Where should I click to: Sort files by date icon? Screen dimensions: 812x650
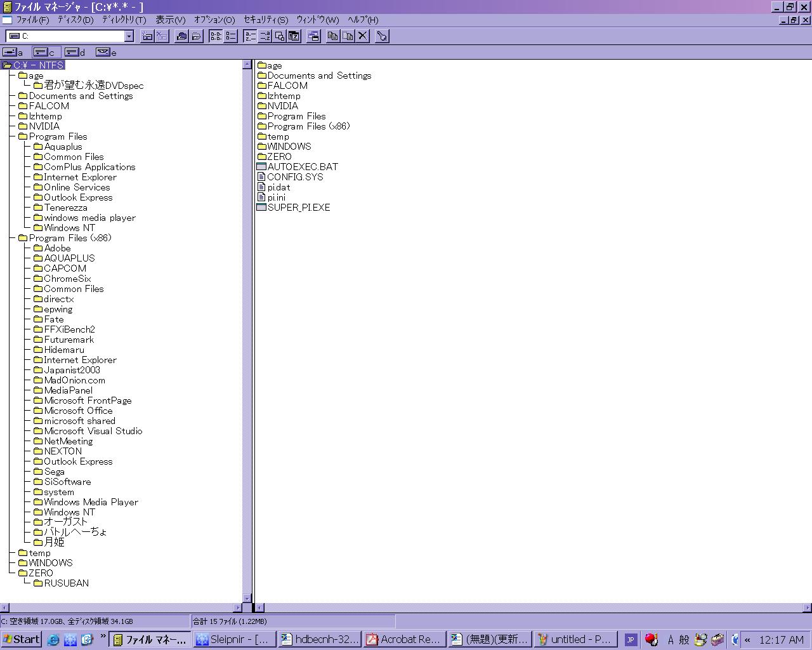click(x=294, y=36)
